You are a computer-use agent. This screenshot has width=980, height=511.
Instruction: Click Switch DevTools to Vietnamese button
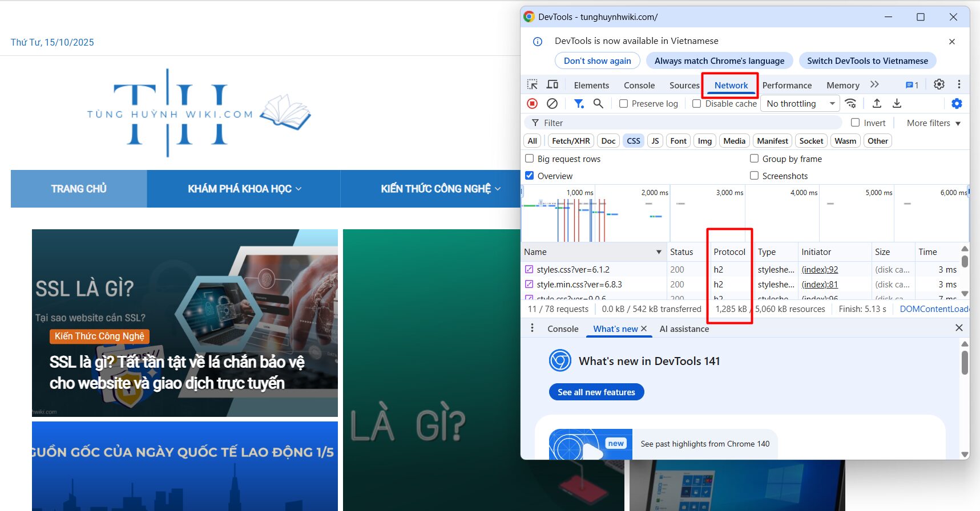point(867,61)
